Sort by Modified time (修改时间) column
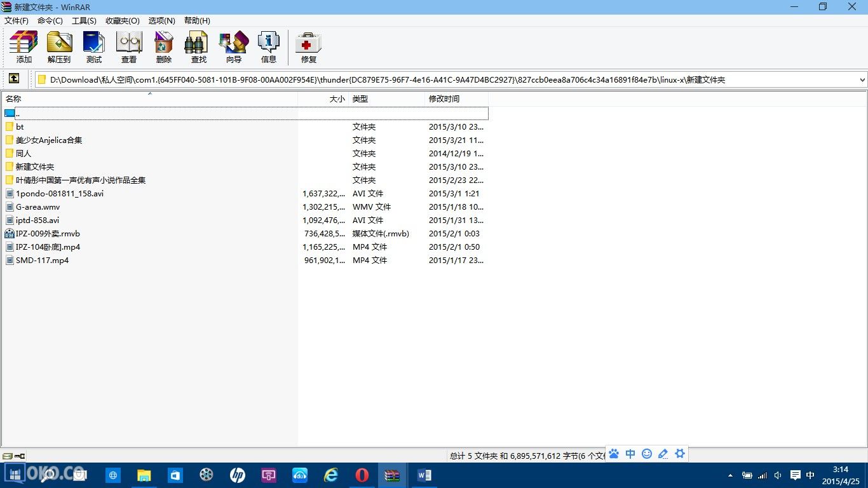Image resolution: width=868 pixels, height=488 pixels. coord(456,99)
